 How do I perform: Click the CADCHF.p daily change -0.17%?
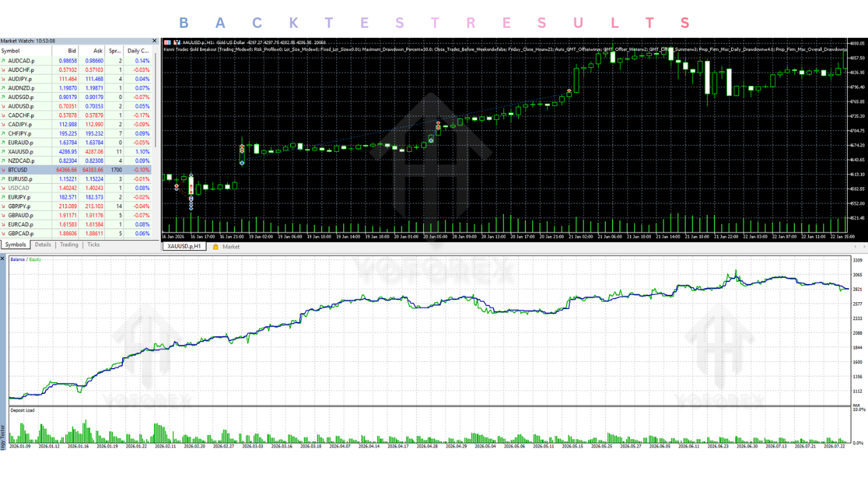click(x=142, y=115)
